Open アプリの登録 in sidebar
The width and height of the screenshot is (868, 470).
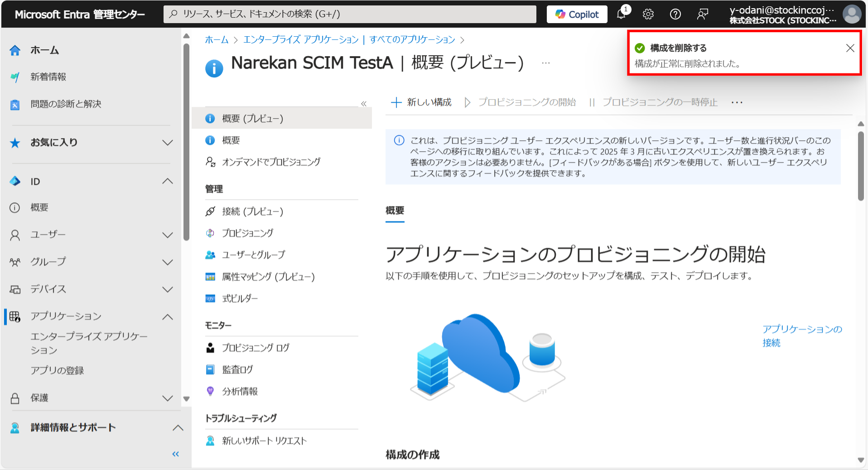[57, 370]
